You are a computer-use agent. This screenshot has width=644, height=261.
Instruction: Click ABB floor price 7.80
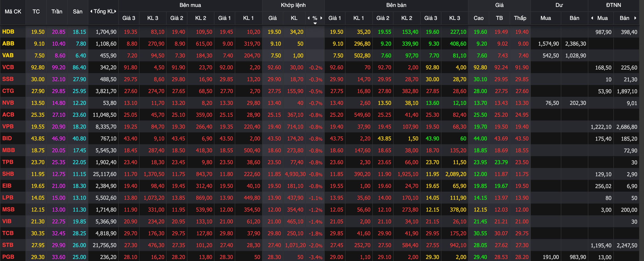(x=81, y=44)
